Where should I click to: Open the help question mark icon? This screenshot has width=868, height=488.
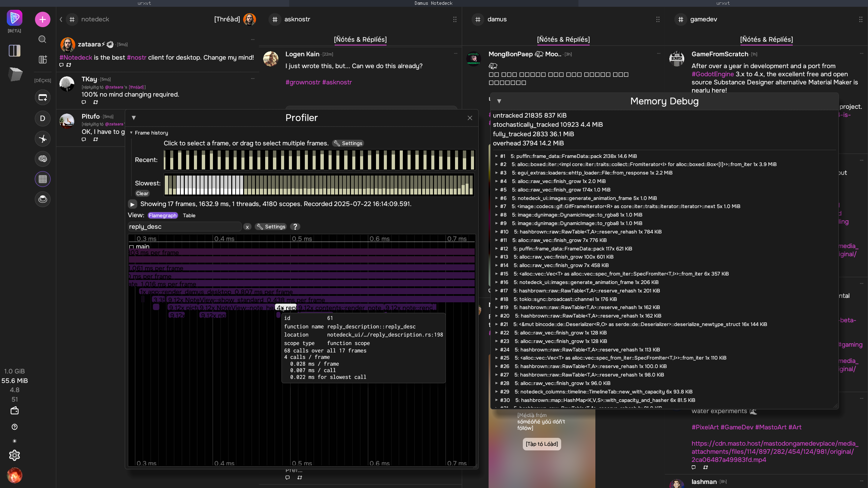point(15,427)
